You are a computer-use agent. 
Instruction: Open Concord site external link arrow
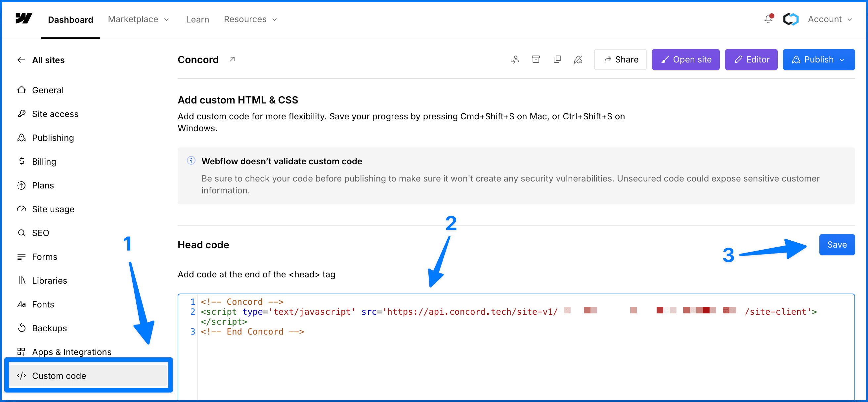[x=232, y=59]
